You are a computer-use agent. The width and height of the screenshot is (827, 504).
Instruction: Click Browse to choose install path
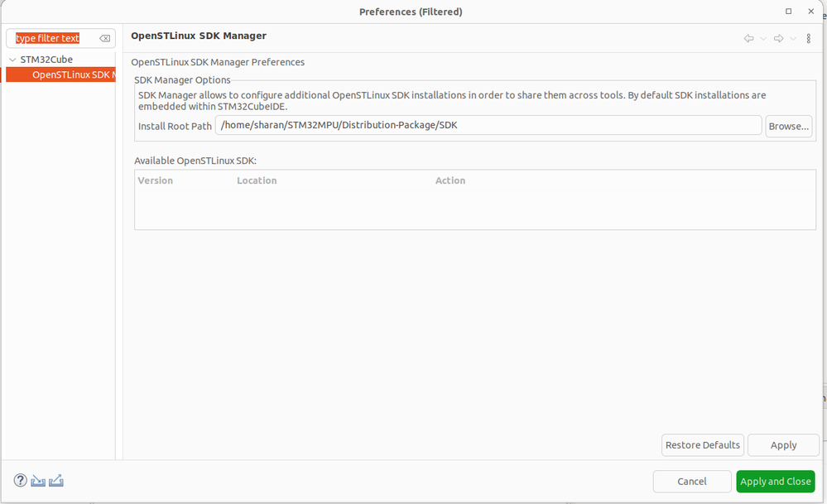(x=788, y=126)
